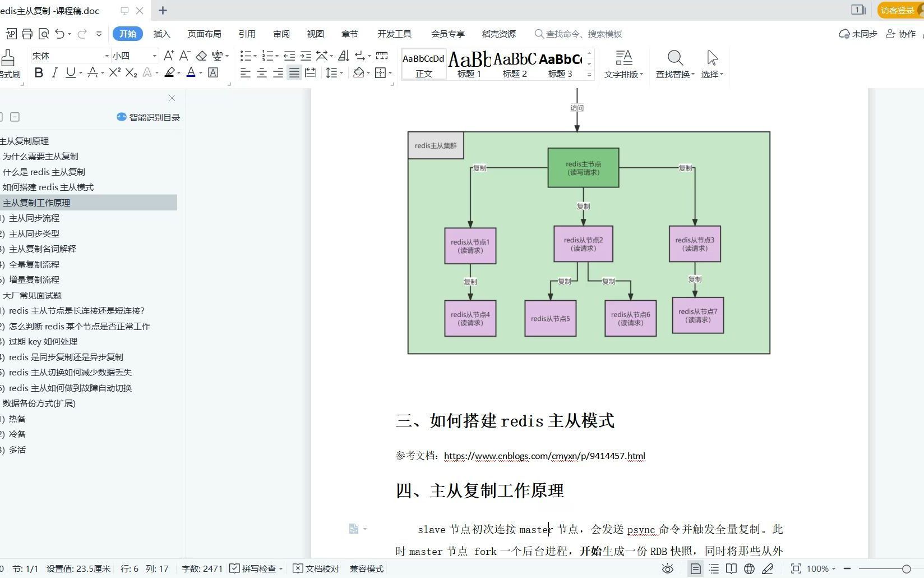Click 智能识别目录 smart TOC button
This screenshot has width=924, height=578.
[148, 117]
